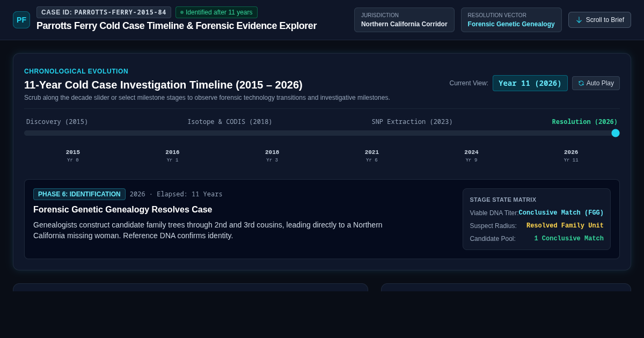Click the Forensic Genetic Genealogy Resolves Case heading
The width and height of the screenshot is (644, 338).
[123, 210]
